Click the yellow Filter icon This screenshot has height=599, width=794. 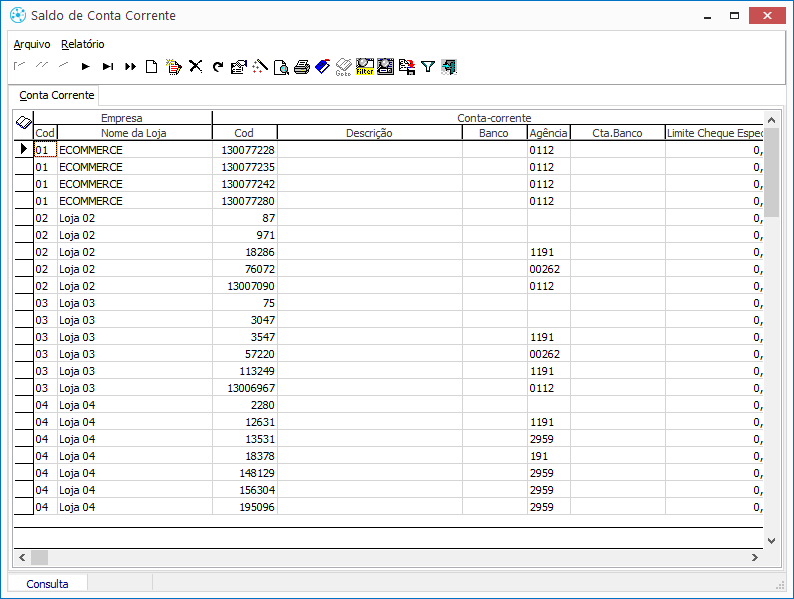point(365,67)
